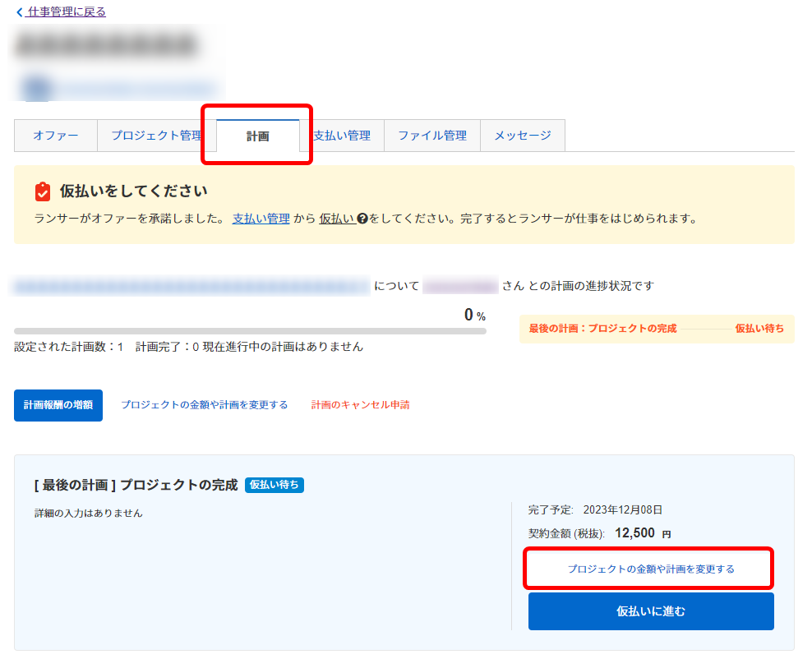Click 詳細の入力はありません text

click(89, 513)
